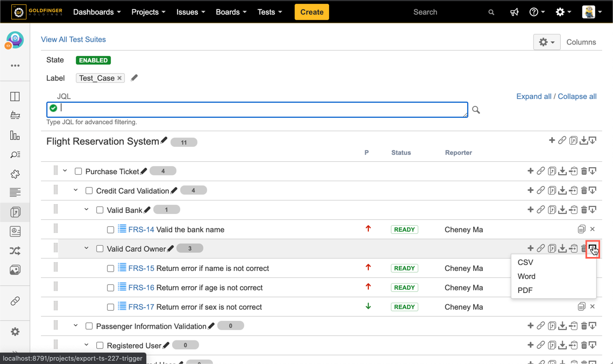Image resolution: width=613 pixels, height=364 pixels.
Task: Open the Projects dropdown menu
Action: 148,12
